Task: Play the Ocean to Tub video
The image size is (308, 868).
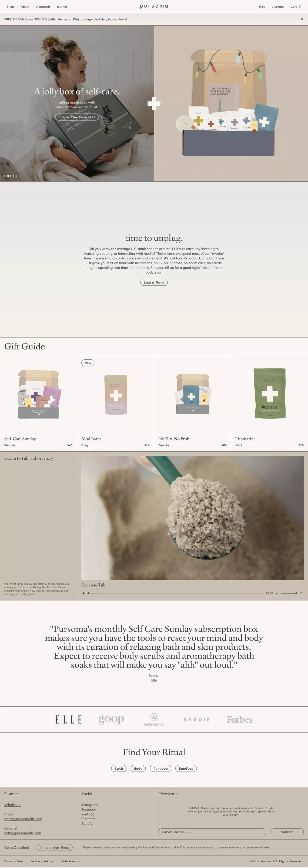Action: (x=84, y=593)
